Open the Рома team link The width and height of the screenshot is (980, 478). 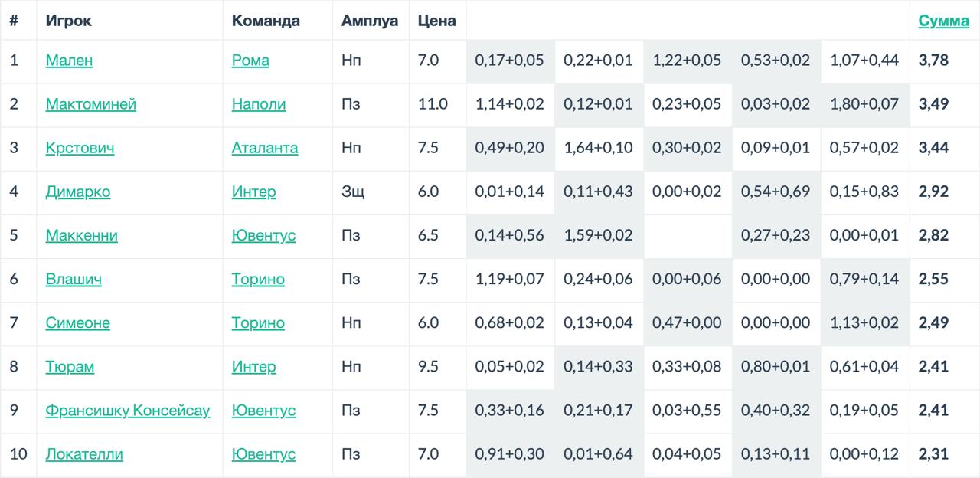[250, 61]
